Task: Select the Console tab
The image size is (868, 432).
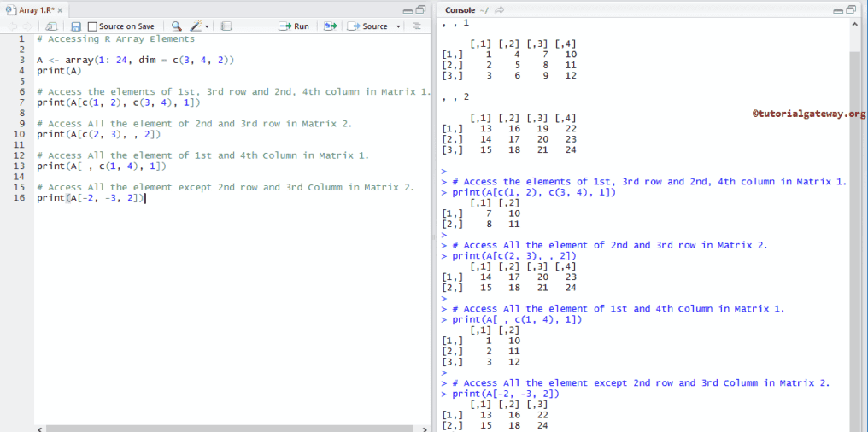Action: [460, 10]
